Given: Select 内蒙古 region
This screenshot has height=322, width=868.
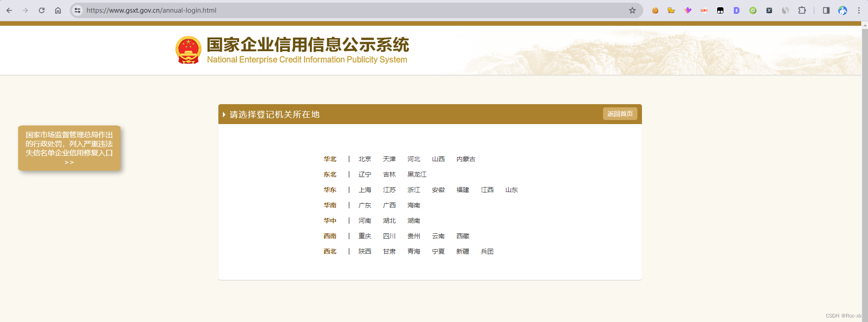Looking at the screenshot, I should tap(466, 159).
